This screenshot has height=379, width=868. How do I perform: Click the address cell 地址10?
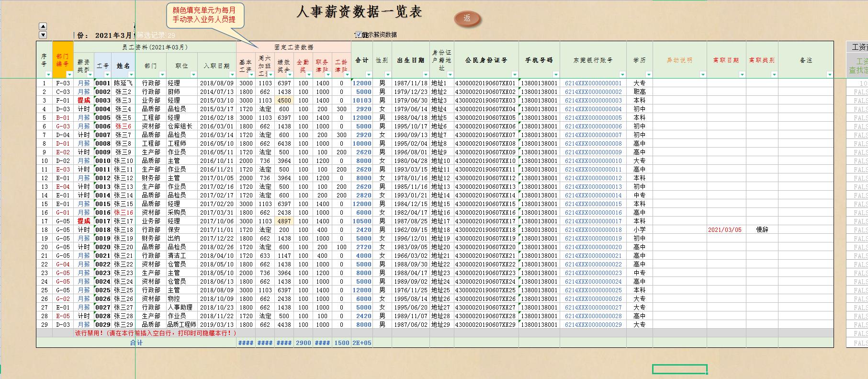(x=440, y=161)
